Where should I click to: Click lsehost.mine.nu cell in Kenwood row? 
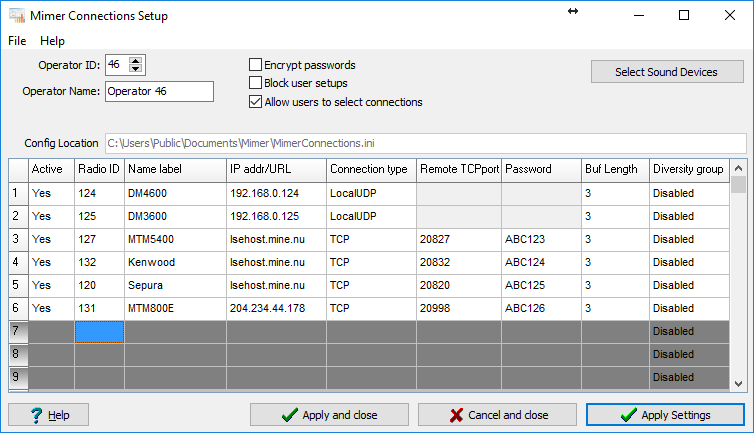276,263
